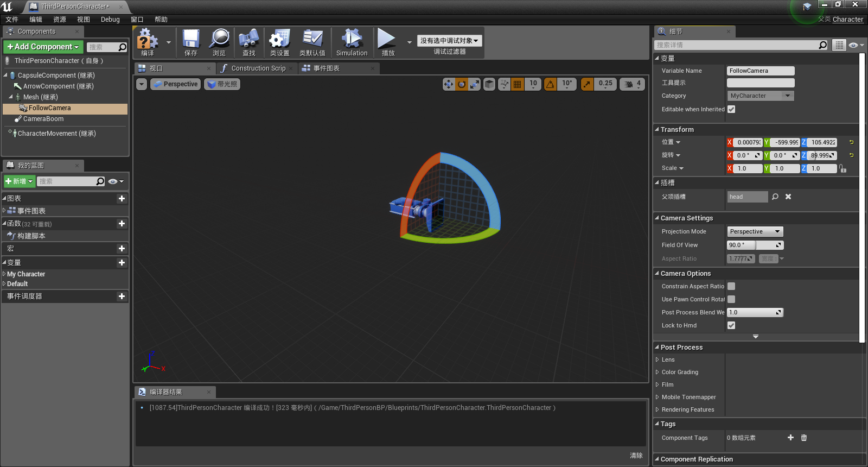Save the blueprint with 保存 icon
Screen dimensions: 868x467
191,42
